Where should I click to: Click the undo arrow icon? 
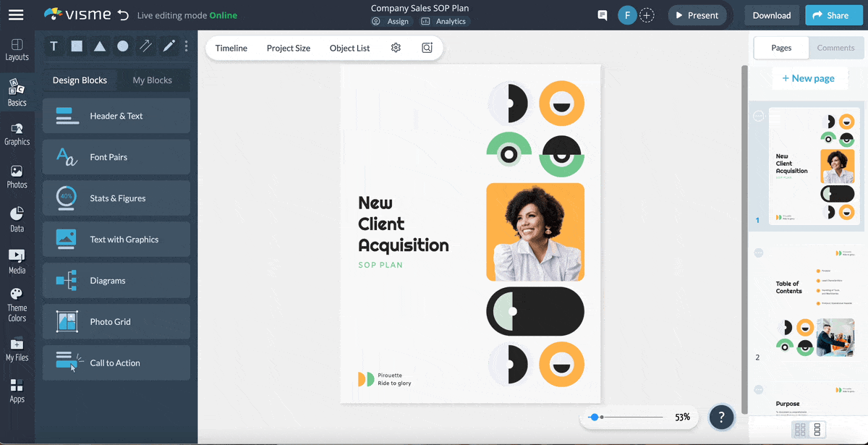(123, 15)
